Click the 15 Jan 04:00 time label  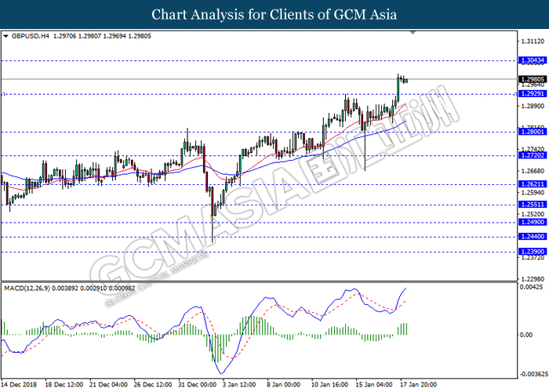click(x=374, y=385)
